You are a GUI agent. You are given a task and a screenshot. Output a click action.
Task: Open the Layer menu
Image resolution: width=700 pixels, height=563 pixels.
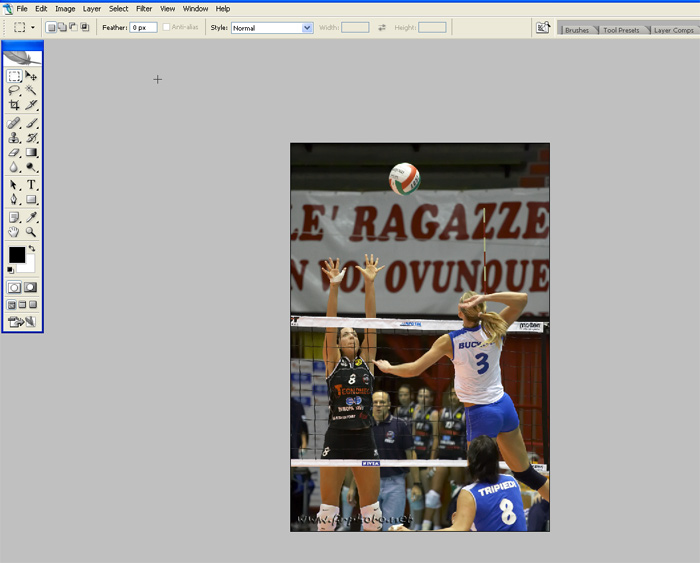92,8
